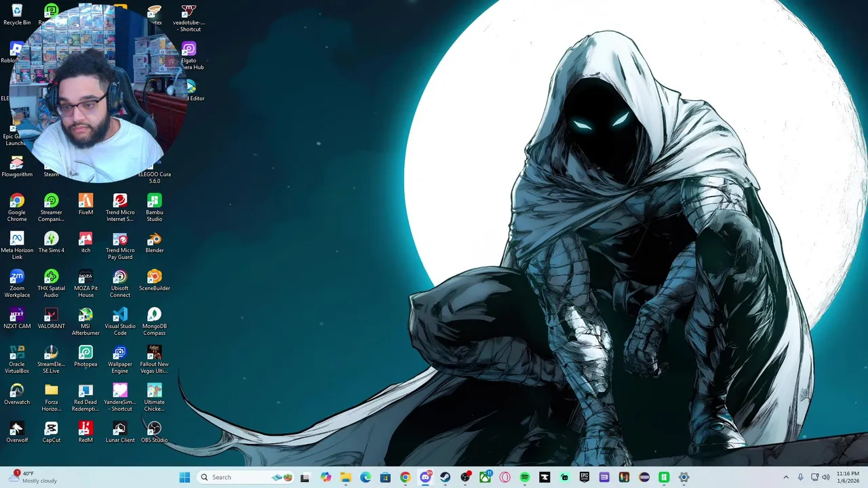Open Xbox app from taskbar
The image size is (868, 488).
485,477
